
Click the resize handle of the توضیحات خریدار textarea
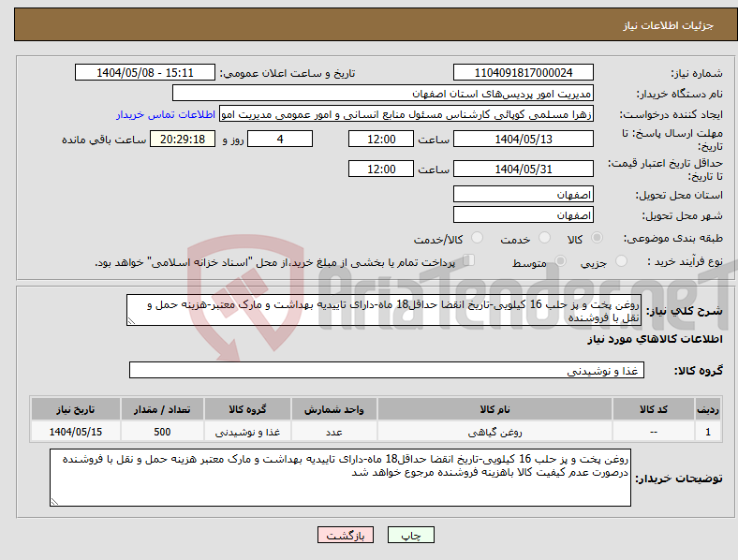(x=54, y=502)
